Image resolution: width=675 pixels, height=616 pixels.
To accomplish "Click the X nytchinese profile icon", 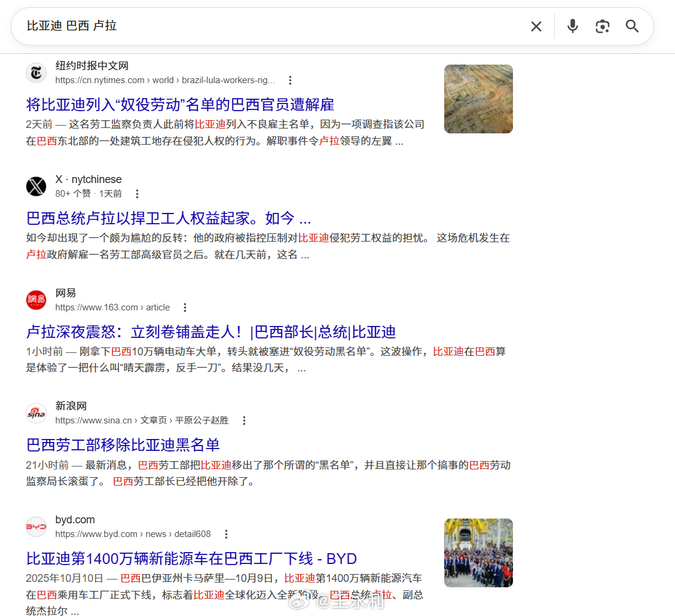I will (x=36, y=187).
